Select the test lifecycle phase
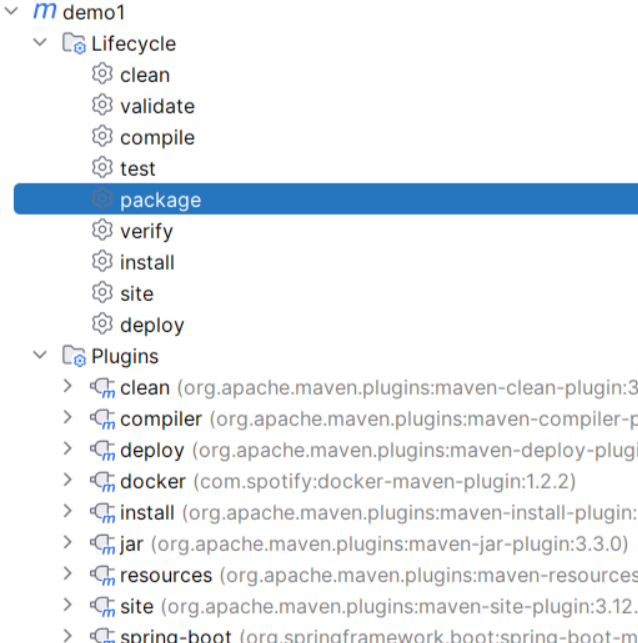 pos(138,169)
